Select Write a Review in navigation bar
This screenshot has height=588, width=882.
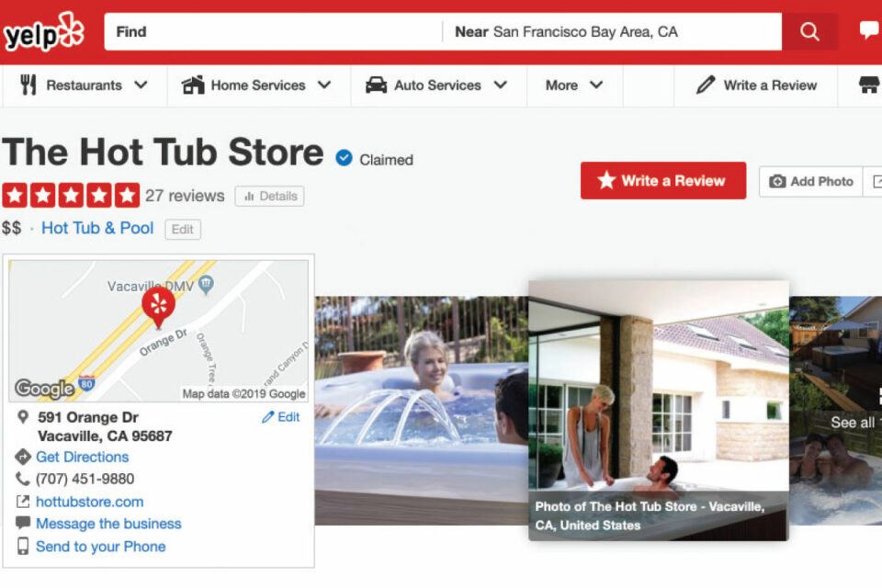tap(756, 85)
